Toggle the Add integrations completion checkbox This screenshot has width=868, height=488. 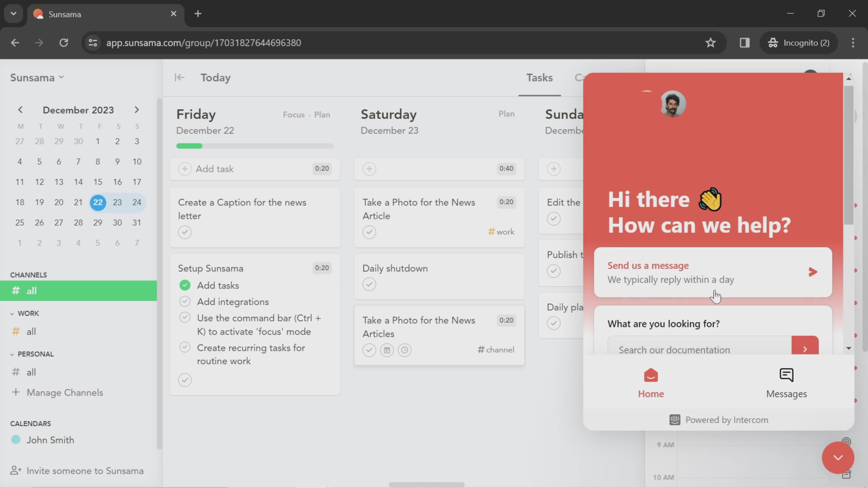[184, 302]
